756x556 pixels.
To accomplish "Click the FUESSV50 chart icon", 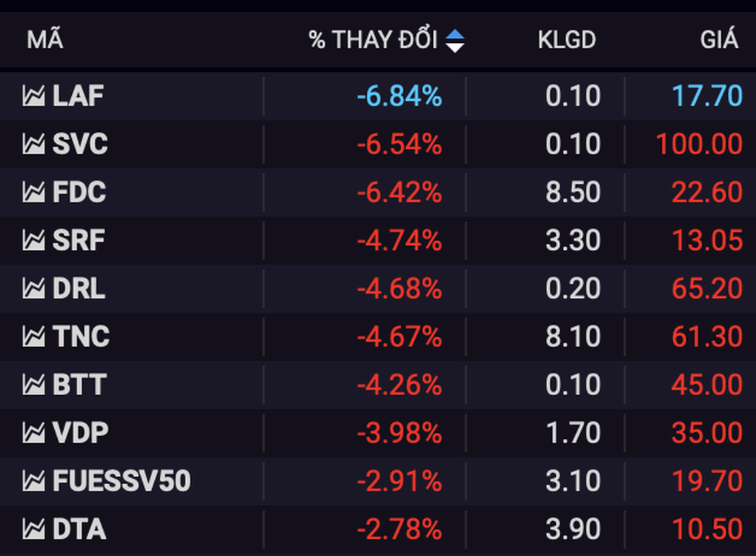I will [x=33, y=481].
